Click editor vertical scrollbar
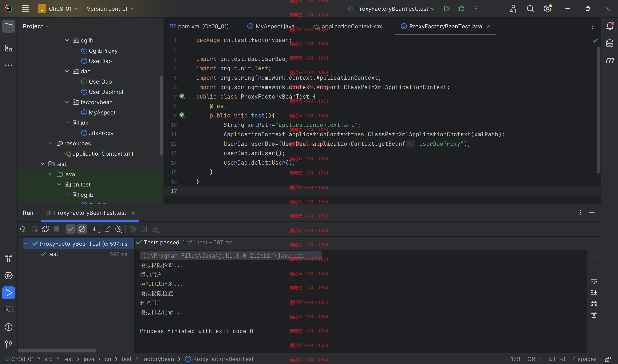The width and height of the screenshot is (618, 364). pyautogui.click(x=599, y=110)
